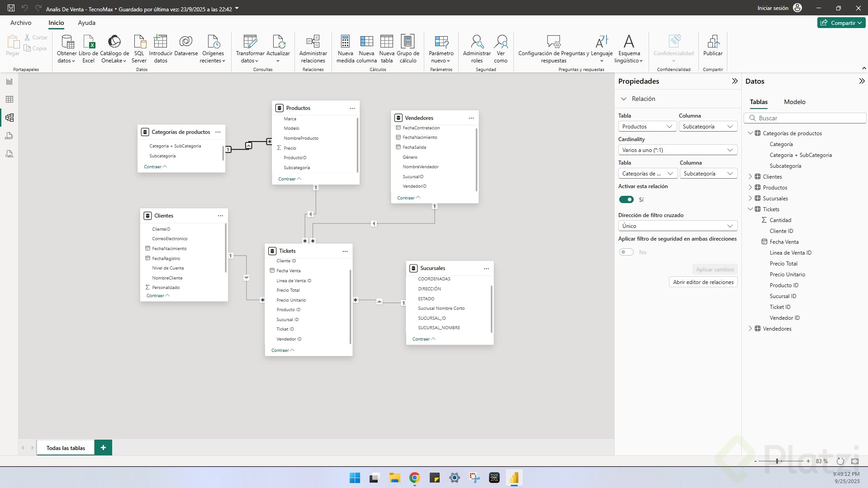Click Abrir editor de relaciones button
868x488 pixels.
point(703,282)
